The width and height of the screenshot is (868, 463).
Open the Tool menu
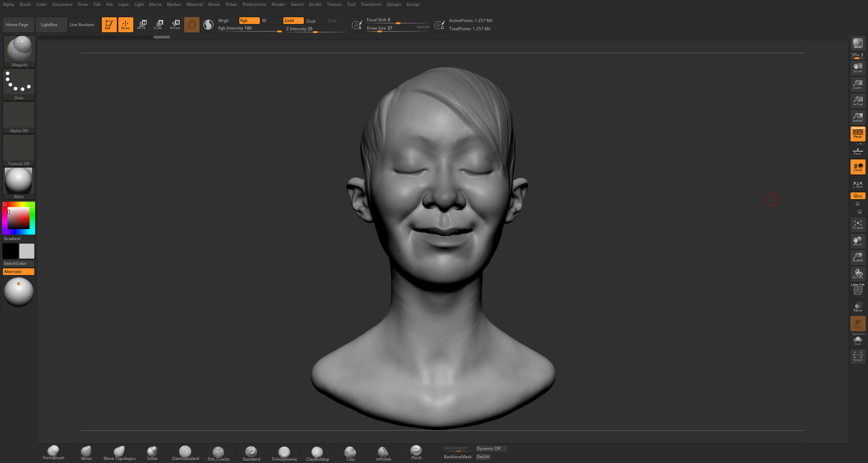click(351, 4)
